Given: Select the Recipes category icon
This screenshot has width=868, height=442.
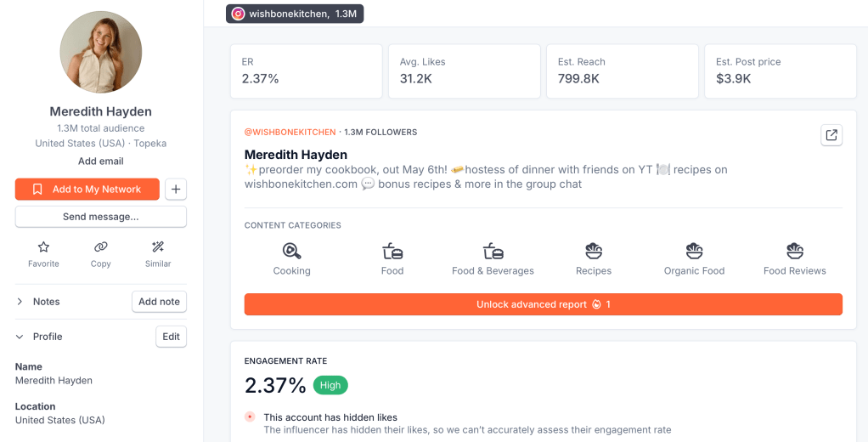Looking at the screenshot, I should (x=594, y=251).
